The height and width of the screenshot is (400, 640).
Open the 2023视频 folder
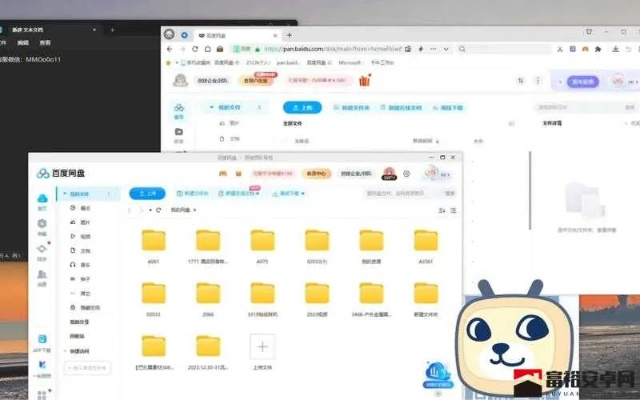click(317, 293)
